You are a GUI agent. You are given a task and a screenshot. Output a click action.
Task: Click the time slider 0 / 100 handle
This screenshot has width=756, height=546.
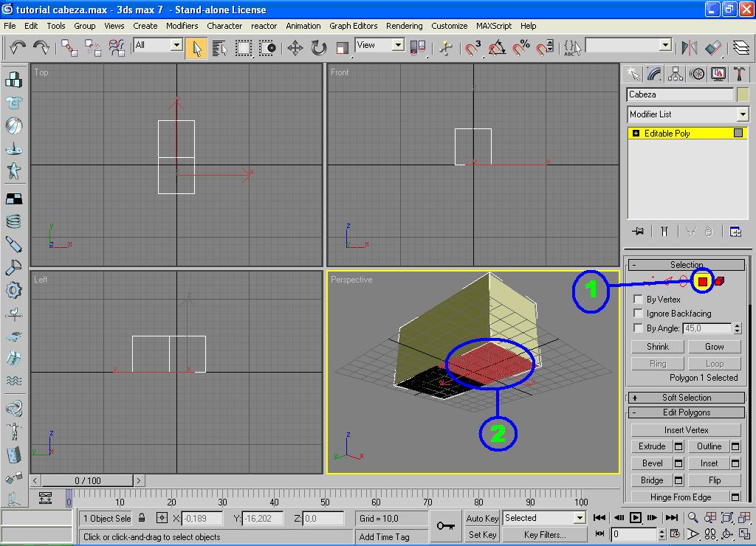(87, 480)
